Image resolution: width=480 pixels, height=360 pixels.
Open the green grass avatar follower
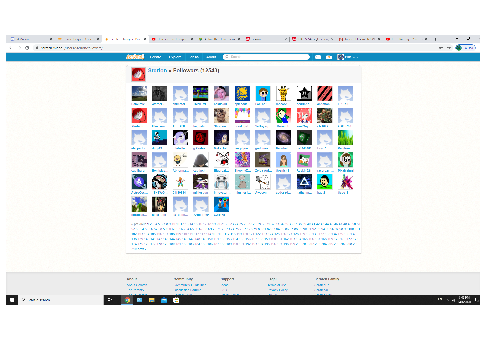(x=345, y=138)
